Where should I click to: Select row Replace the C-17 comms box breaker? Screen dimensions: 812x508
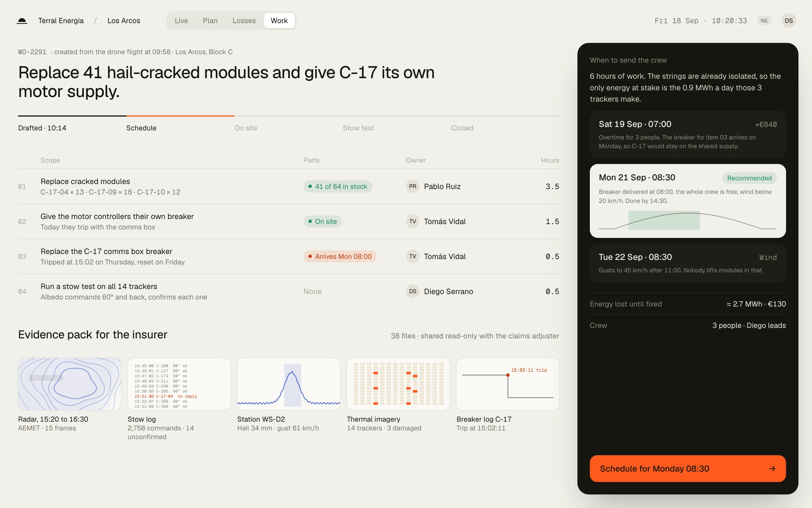pos(288,256)
